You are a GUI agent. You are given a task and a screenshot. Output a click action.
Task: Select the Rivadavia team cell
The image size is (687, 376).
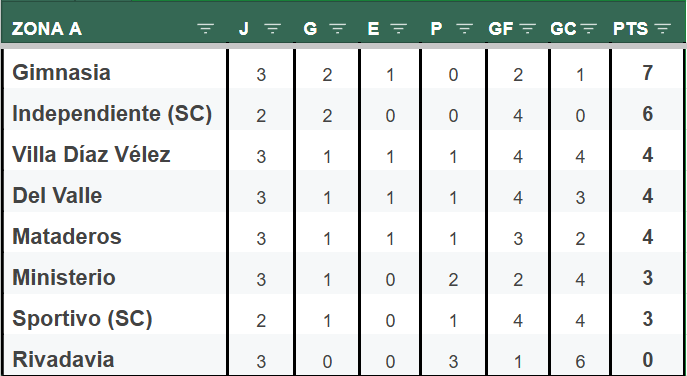tap(115, 359)
